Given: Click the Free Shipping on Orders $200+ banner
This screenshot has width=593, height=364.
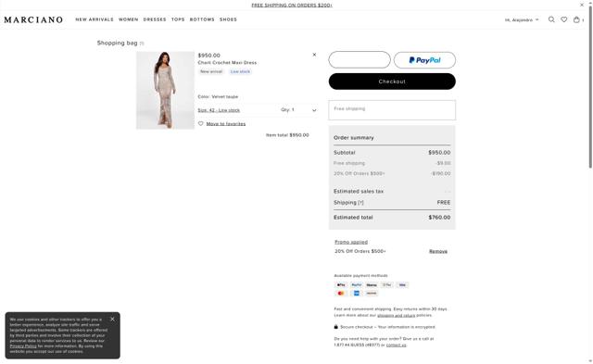Looking at the screenshot, I should point(292,5).
